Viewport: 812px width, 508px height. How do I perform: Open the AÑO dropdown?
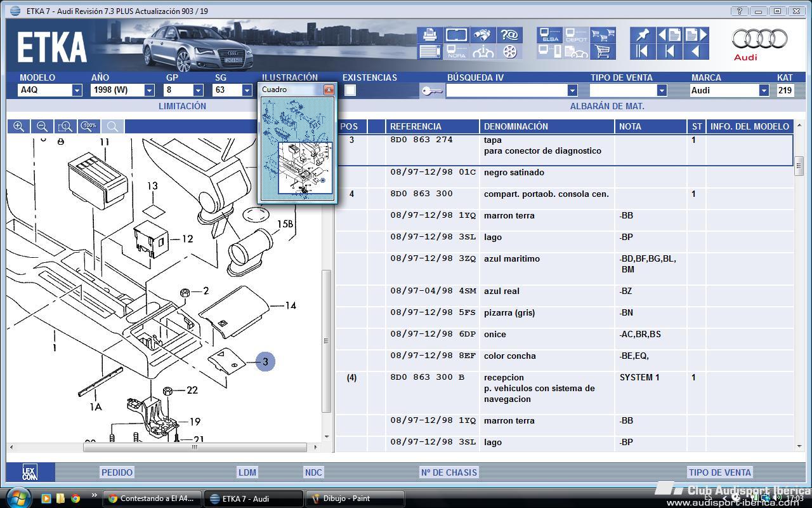pos(149,90)
